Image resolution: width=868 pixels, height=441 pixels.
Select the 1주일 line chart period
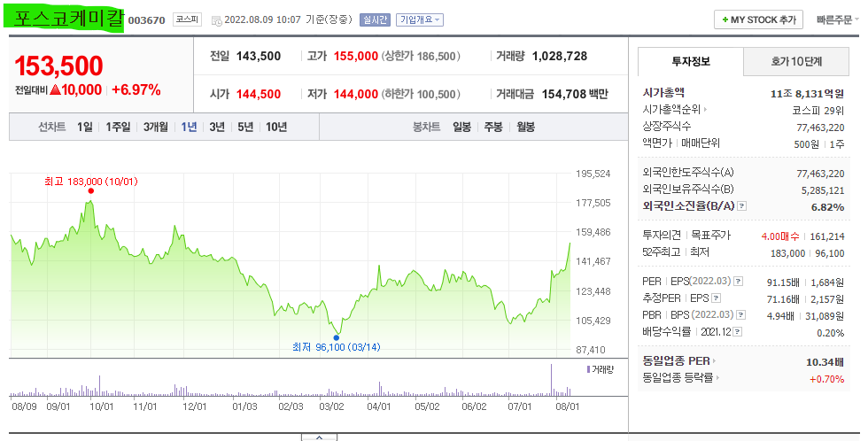[x=118, y=128]
